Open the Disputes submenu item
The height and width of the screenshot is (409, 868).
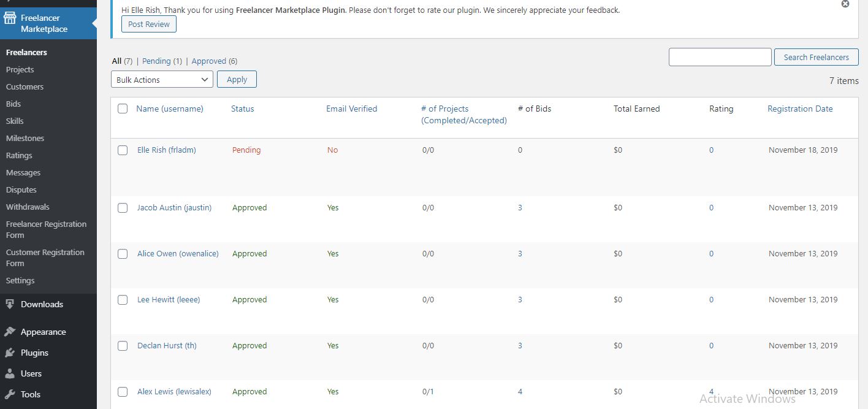pyautogui.click(x=21, y=189)
